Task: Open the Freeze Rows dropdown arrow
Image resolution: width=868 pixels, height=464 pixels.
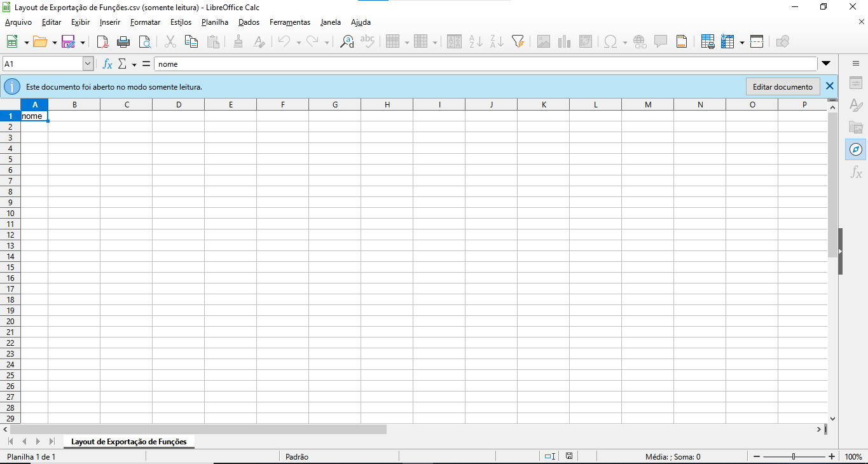Action: (742, 43)
